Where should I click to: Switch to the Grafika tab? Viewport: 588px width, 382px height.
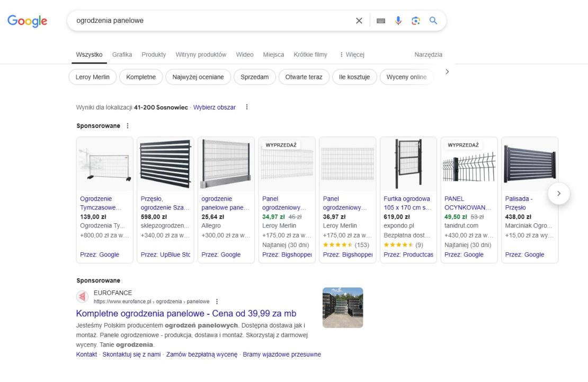[x=122, y=54]
